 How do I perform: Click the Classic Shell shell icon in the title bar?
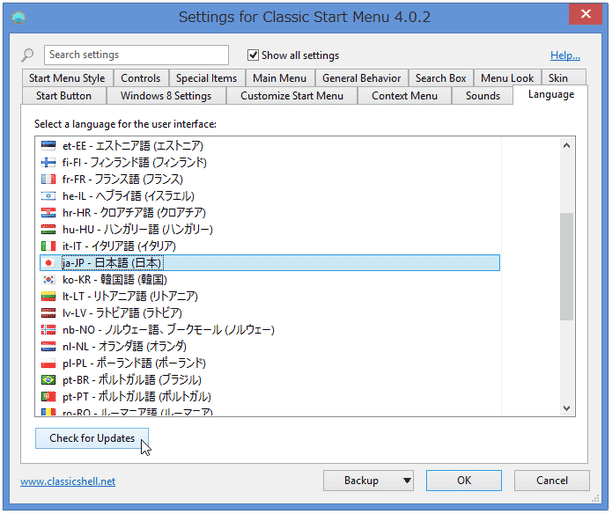18,18
